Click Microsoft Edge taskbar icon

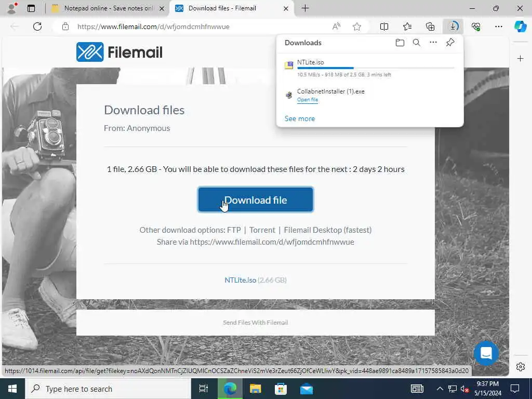(230, 389)
